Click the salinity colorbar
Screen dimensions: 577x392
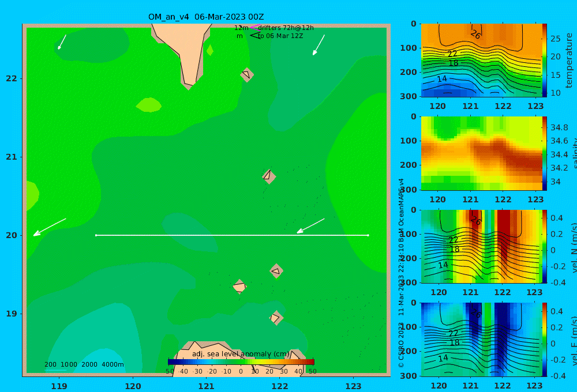(544, 154)
